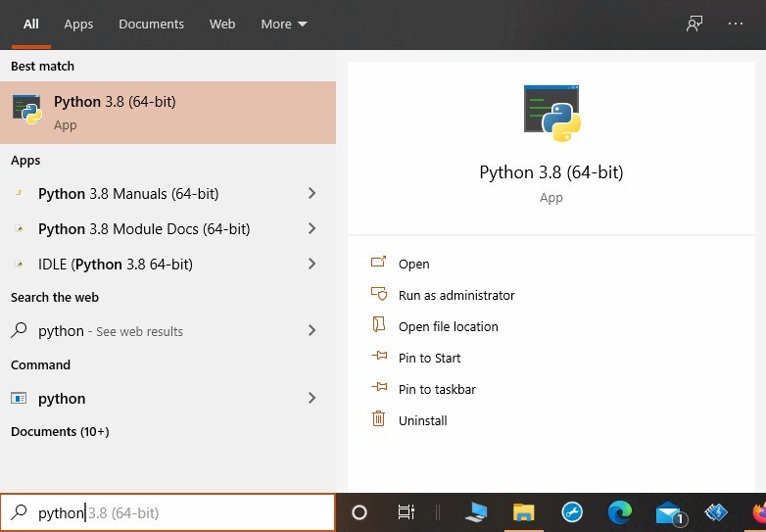Click the Uninstall trash can icon
The image size is (766, 532).
(379, 418)
